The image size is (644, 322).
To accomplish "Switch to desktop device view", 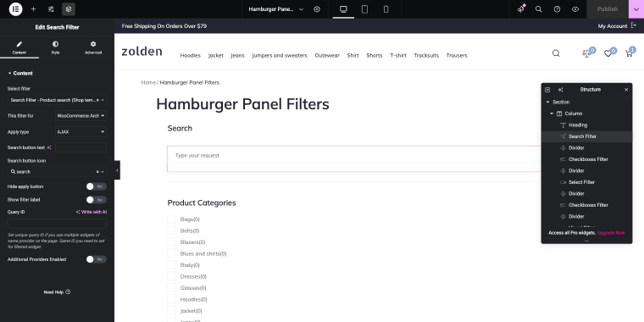I will tap(343, 9).
